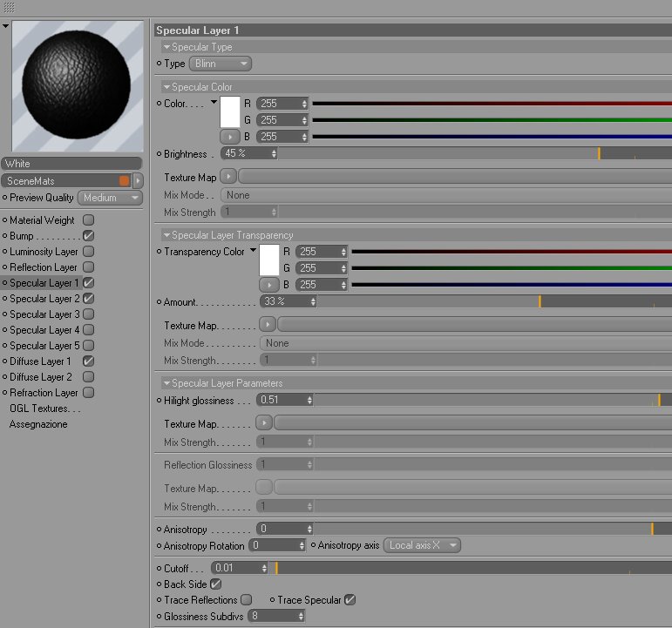Image resolution: width=672 pixels, height=628 pixels.
Task: Click the Hilight glossiness slider bar
Action: (492, 400)
